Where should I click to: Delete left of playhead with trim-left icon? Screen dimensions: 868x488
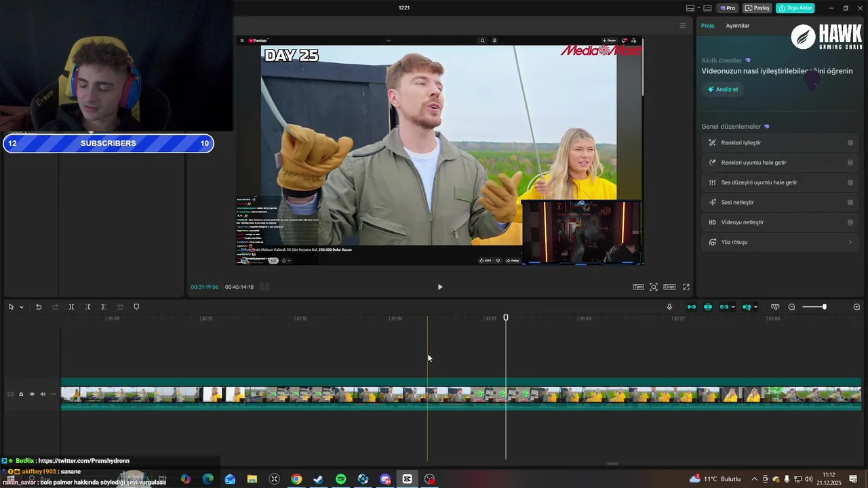coord(87,307)
